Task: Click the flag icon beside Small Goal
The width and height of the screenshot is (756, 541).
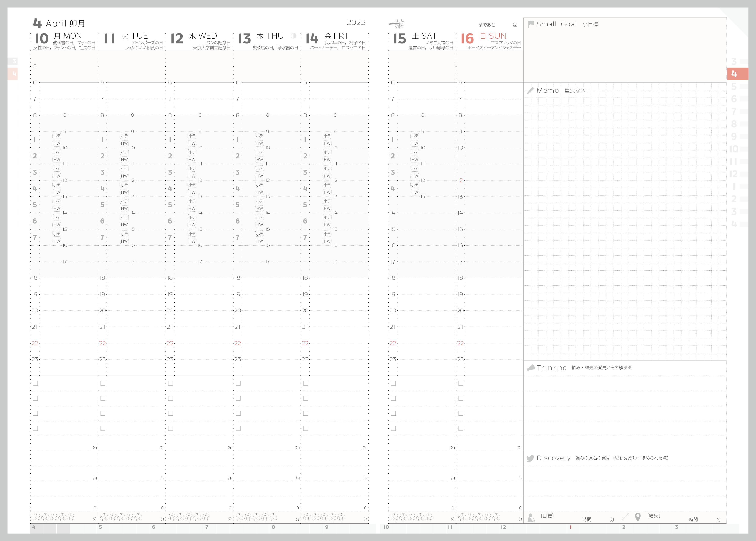Action: pos(531,24)
